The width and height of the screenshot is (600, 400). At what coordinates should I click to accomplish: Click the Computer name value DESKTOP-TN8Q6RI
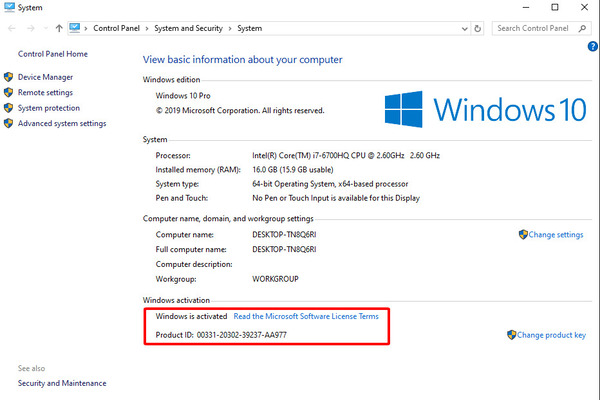[x=284, y=235]
